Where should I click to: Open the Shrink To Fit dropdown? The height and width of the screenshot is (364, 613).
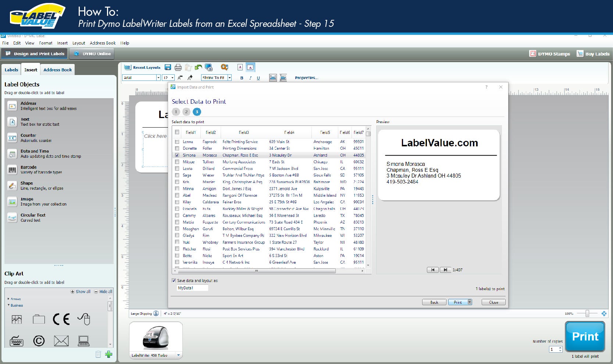point(229,78)
